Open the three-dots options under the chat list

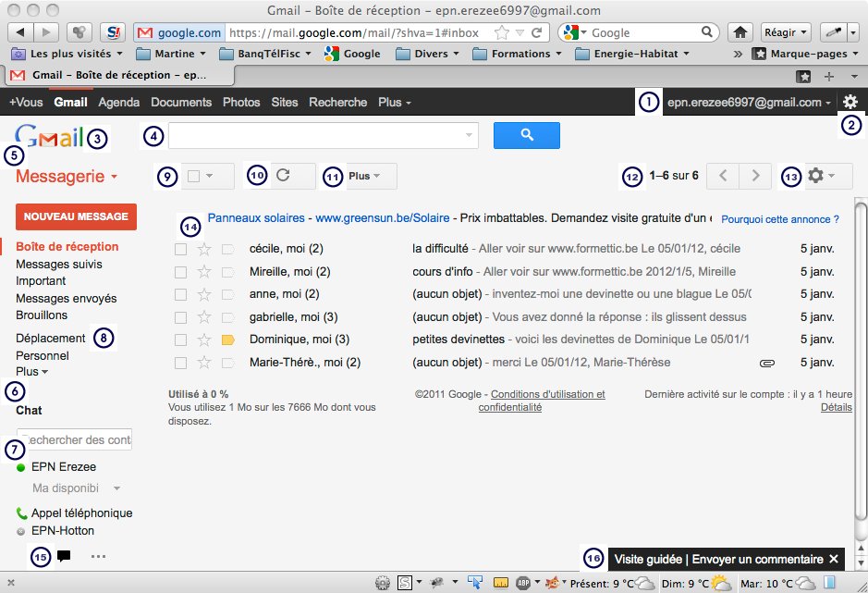(98, 556)
